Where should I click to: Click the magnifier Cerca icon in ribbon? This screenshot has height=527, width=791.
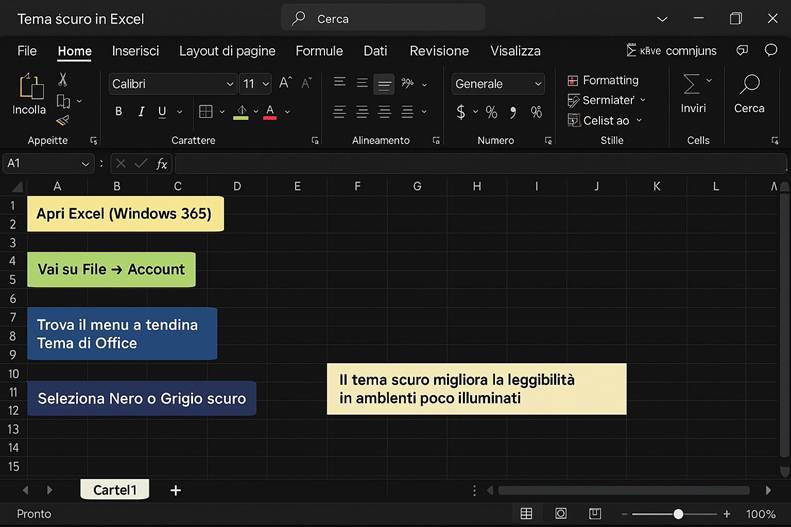(x=749, y=85)
